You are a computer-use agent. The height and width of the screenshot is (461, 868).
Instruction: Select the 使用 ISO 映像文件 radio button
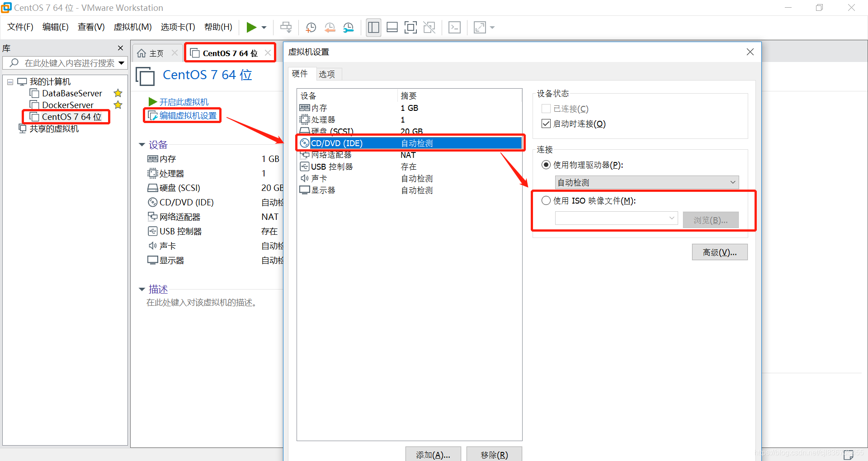tap(546, 201)
